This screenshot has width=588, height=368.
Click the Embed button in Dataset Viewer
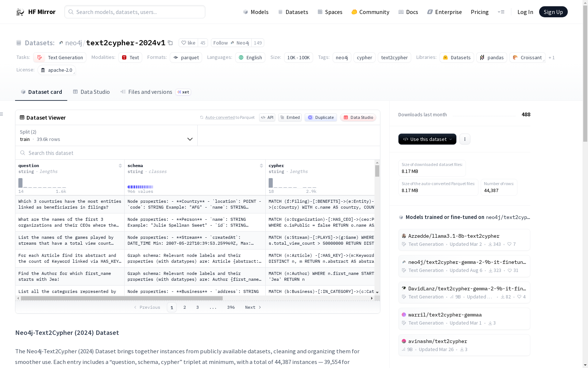point(290,117)
